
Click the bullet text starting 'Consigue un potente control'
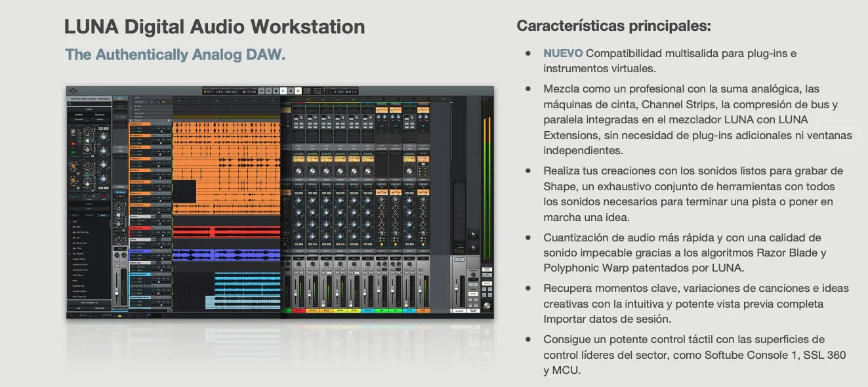(x=695, y=355)
